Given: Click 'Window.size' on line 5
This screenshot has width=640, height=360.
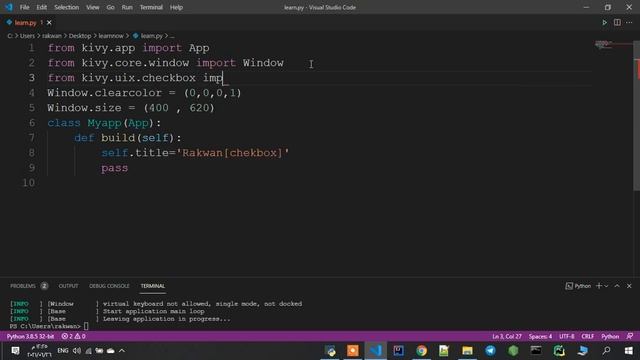Looking at the screenshot, I should click(x=84, y=108).
